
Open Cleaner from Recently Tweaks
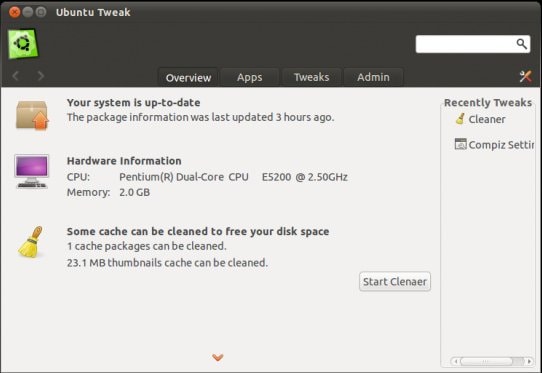click(x=487, y=119)
